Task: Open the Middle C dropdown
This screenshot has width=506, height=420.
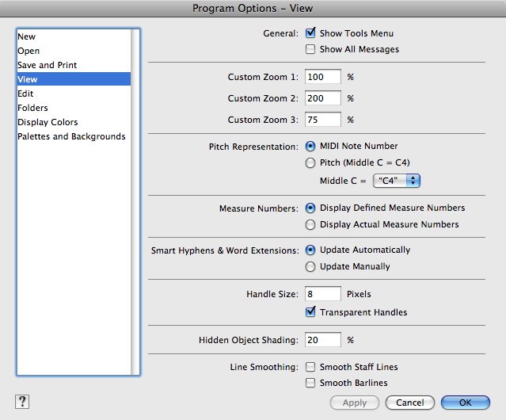Action: click(x=396, y=181)
